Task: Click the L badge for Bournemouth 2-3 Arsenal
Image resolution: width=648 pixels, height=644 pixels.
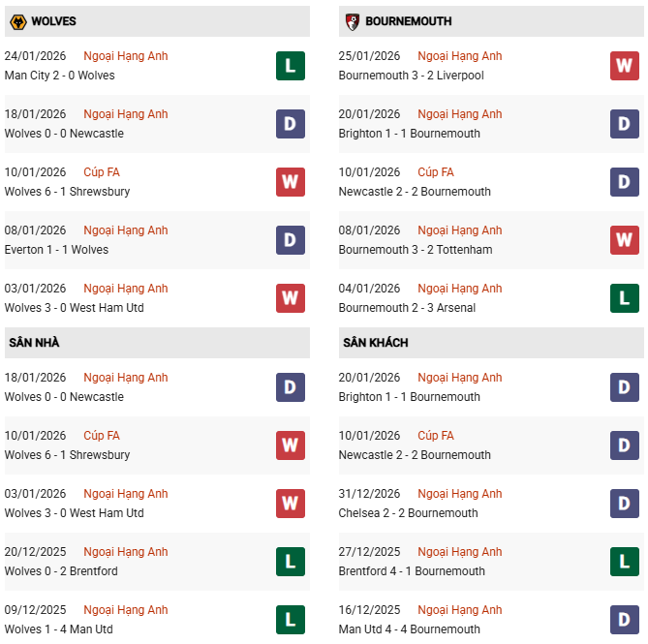Action: 624,298
